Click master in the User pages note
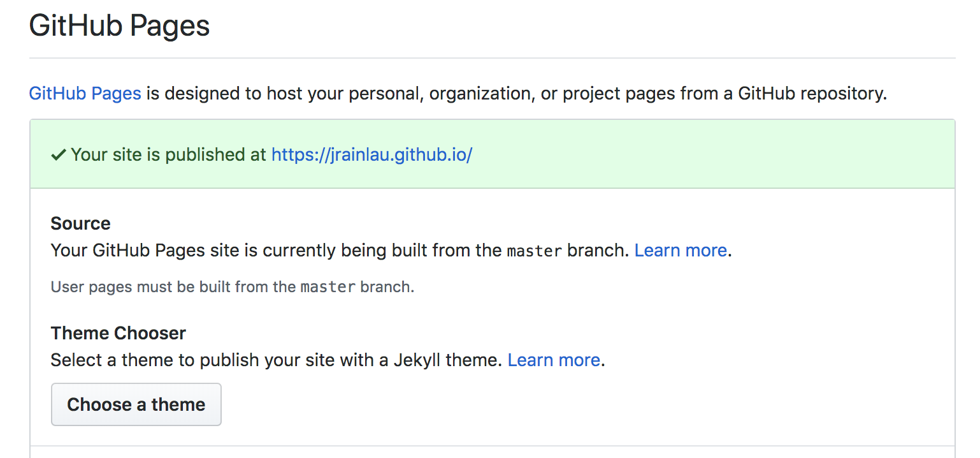This screenshot has height=458, width=980. click(328, 287)
